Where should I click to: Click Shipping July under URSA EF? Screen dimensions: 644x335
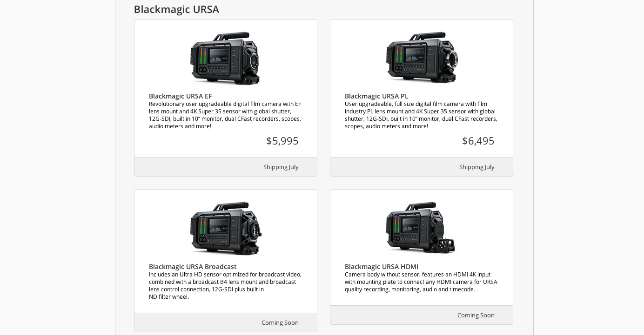tap(281, 167)
